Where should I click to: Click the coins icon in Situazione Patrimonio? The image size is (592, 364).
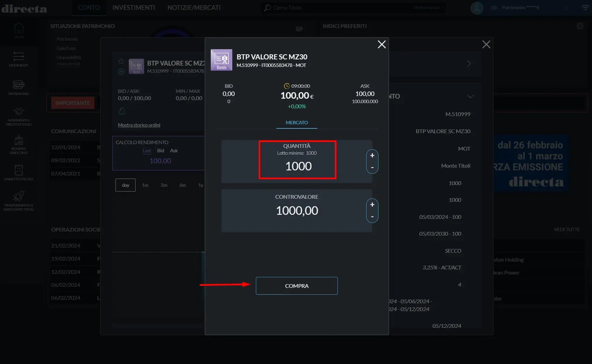click(x=299, y=29)
